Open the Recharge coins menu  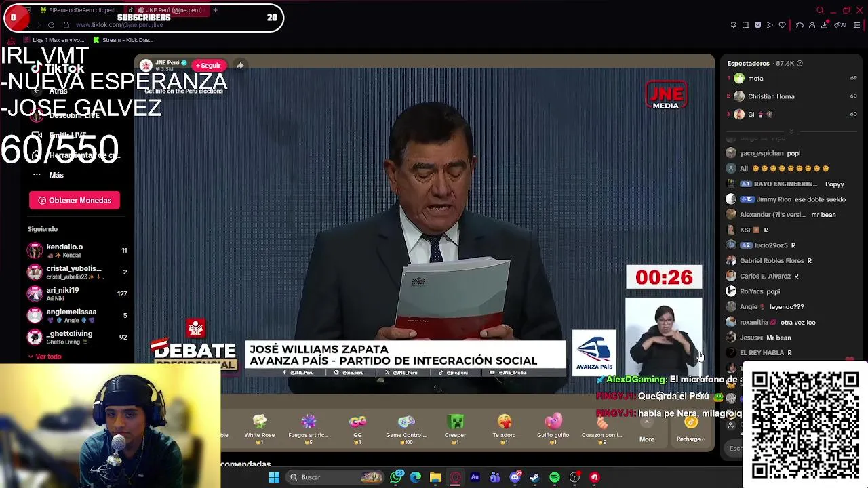[690, 430]
